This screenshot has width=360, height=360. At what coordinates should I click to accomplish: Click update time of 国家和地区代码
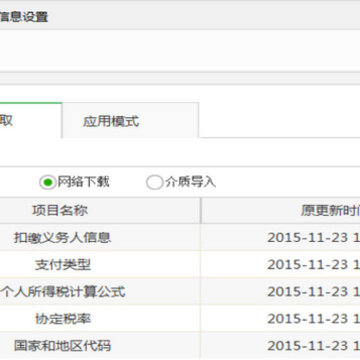313,345
